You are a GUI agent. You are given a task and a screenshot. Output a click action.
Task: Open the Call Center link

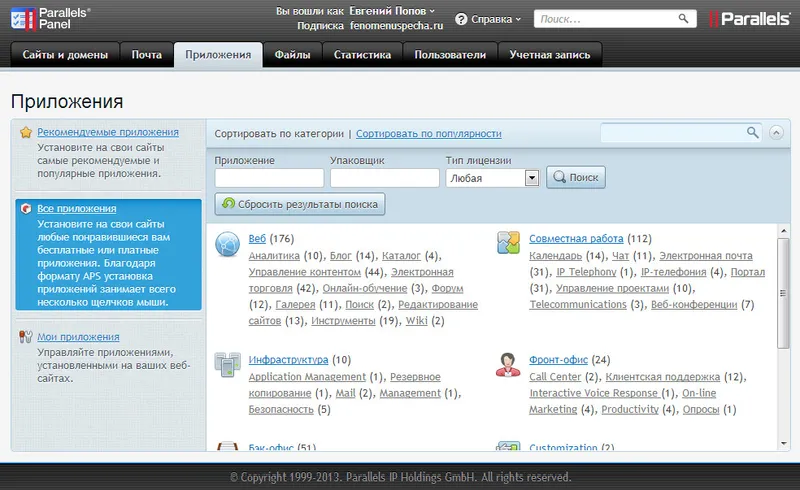tap(555, 377)
